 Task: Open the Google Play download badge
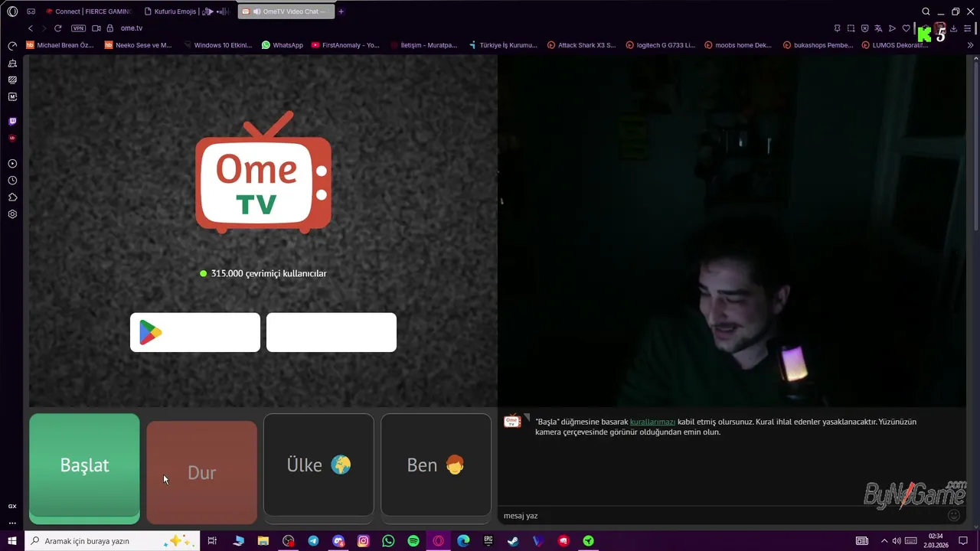tap(195, 332)
